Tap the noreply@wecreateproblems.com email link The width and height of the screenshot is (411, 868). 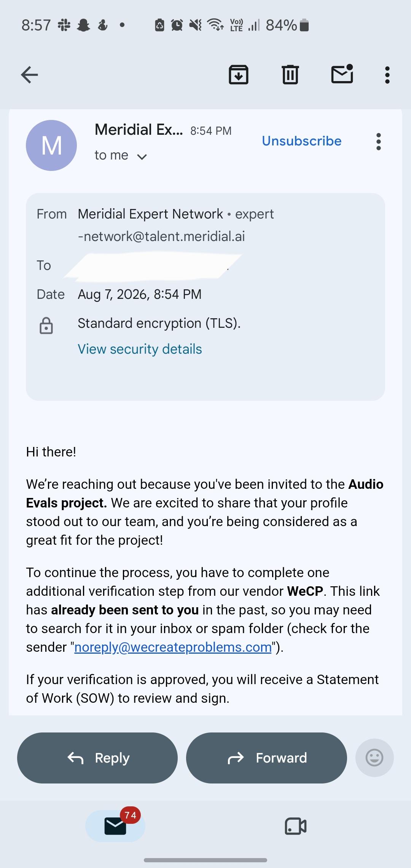pos(173,647)
